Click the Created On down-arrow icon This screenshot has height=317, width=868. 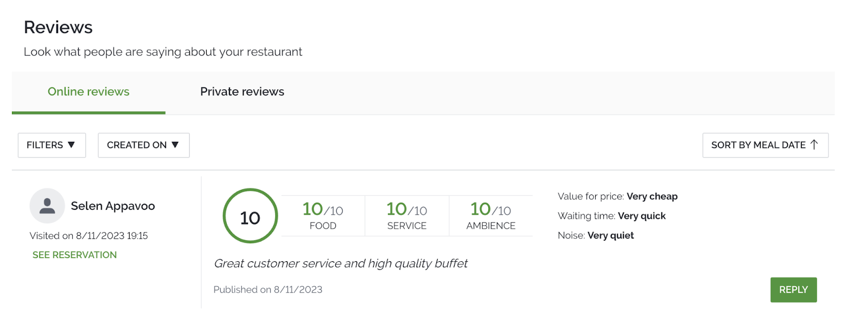175,145
